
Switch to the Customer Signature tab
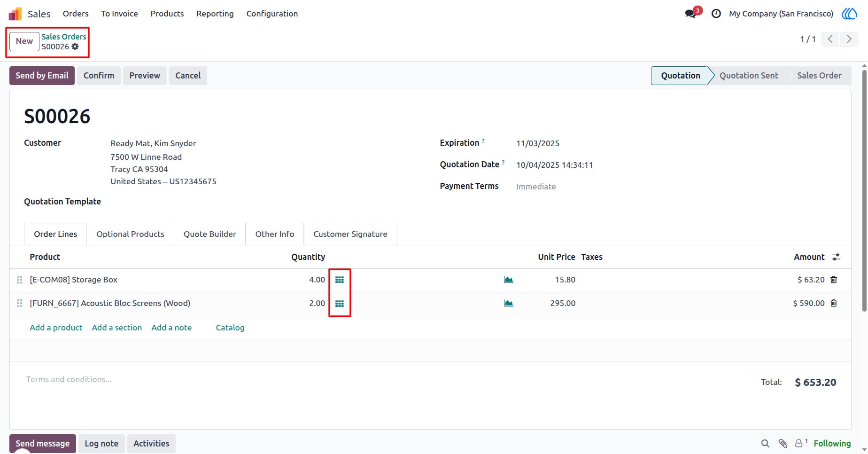pyautogui.click(x=350, y=234)
